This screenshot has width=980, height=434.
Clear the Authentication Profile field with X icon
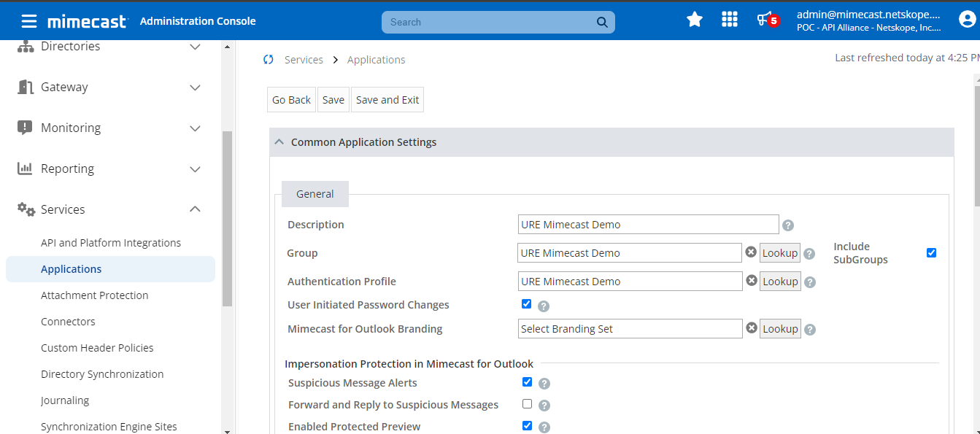751,281
